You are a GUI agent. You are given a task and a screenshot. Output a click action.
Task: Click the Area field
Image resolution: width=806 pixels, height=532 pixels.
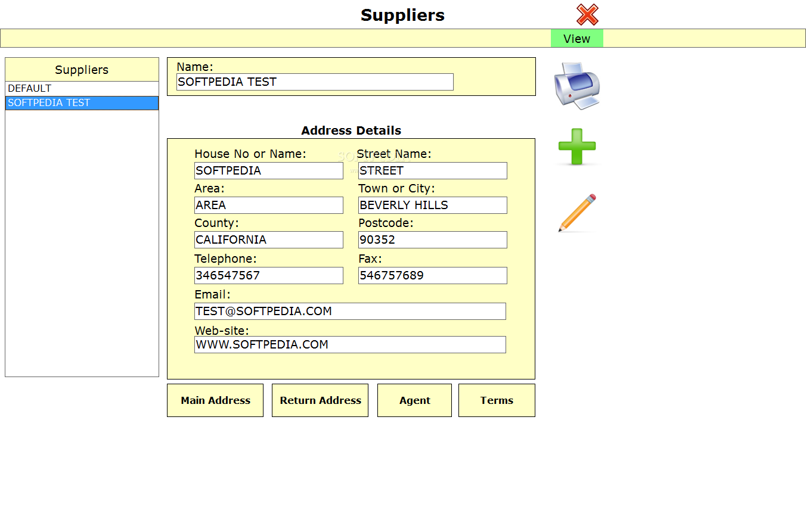[269, 205]
